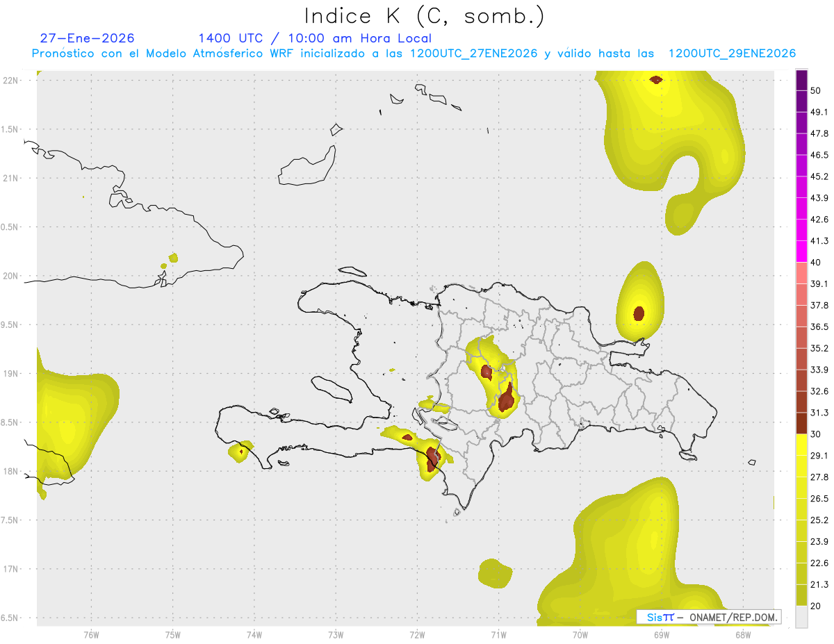Pick the magenta swatch between 40 and 41.3
Viewport: 834px width, 644px height.
(801, 251)
